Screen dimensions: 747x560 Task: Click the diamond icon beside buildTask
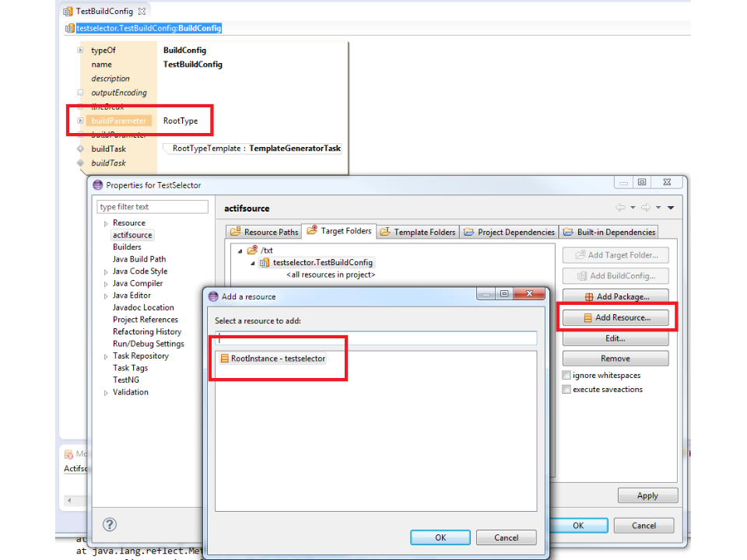coord(80,149)
